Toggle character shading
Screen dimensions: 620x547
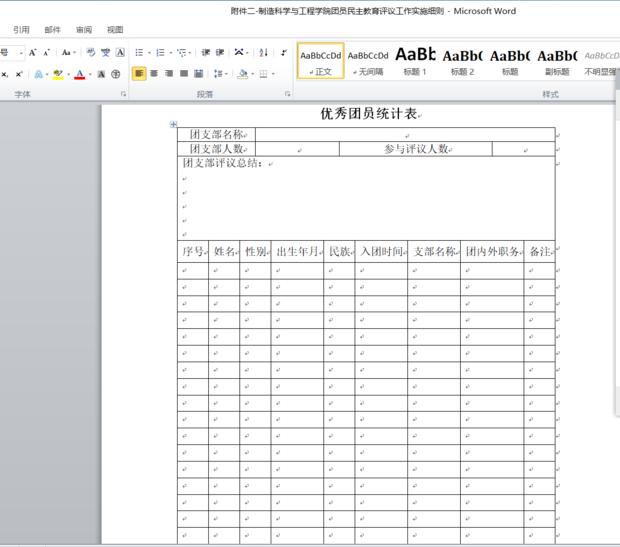tap(101, 74)
